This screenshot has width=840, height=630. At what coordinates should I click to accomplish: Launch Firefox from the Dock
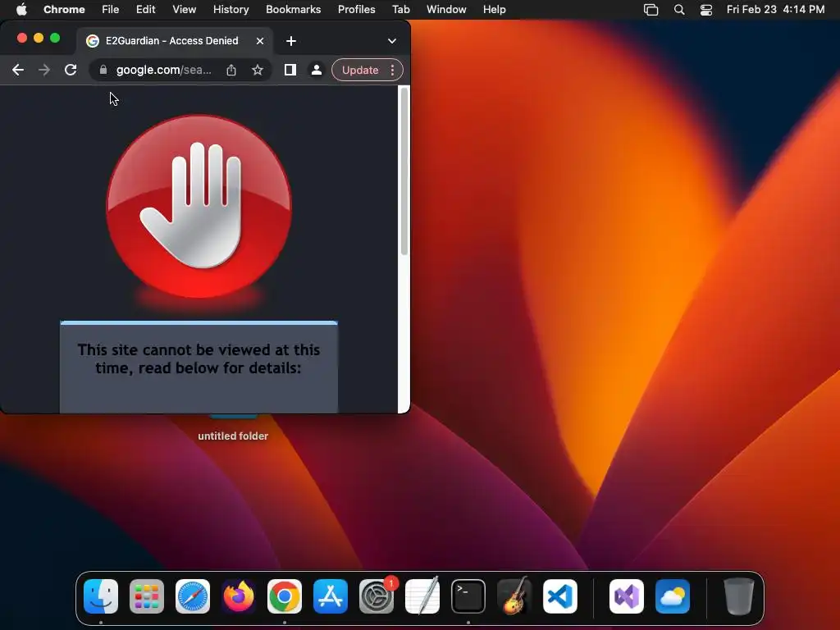239,596
